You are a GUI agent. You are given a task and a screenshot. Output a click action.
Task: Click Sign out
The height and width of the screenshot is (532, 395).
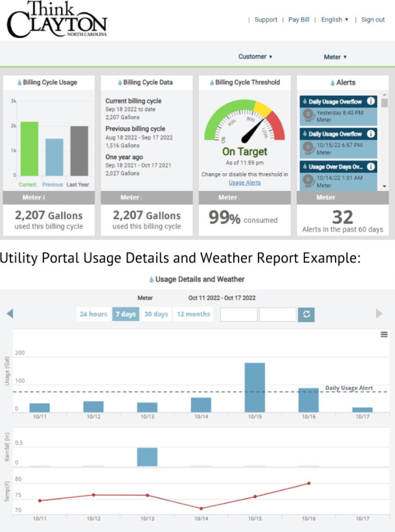(x=372, y=20)
